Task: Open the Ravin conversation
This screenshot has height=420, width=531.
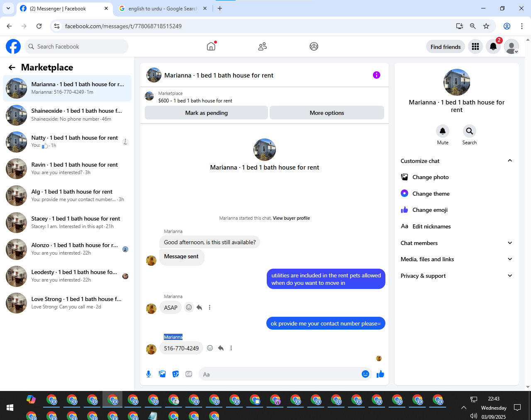Action: [67, 169]
